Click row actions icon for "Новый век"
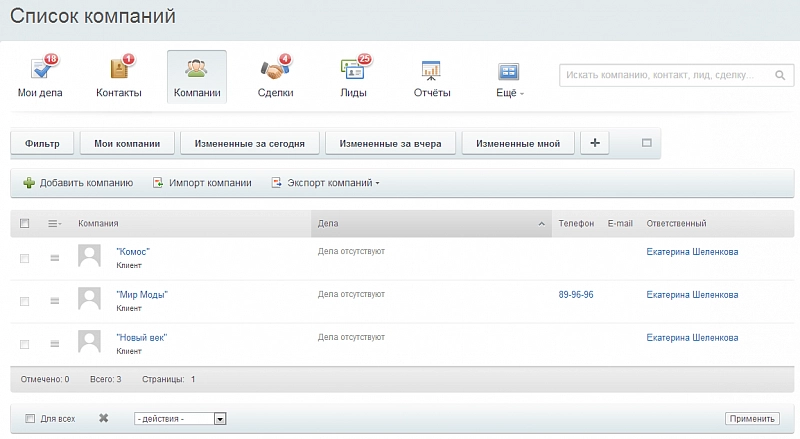800x439 pixels. click(55, 344)
